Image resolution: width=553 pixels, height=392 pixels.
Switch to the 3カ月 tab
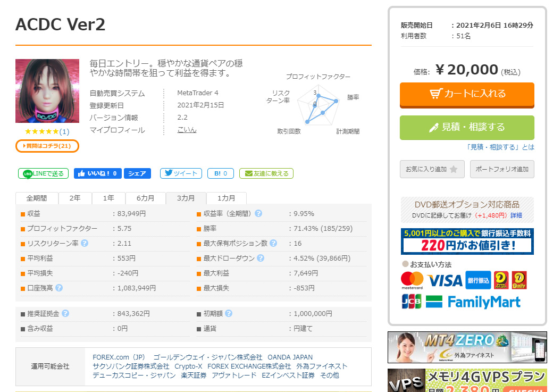pyautogui.click(x=186, y=198)
